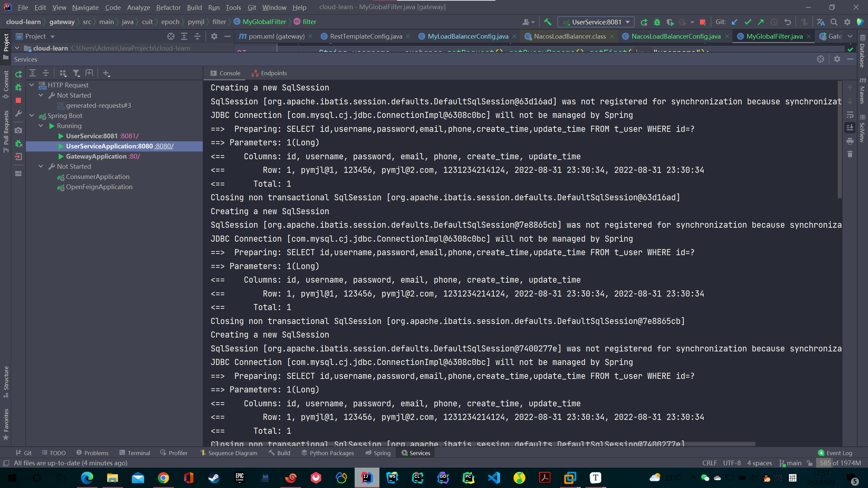Start debugging with the toolbar bug icon

coord(657,22)
